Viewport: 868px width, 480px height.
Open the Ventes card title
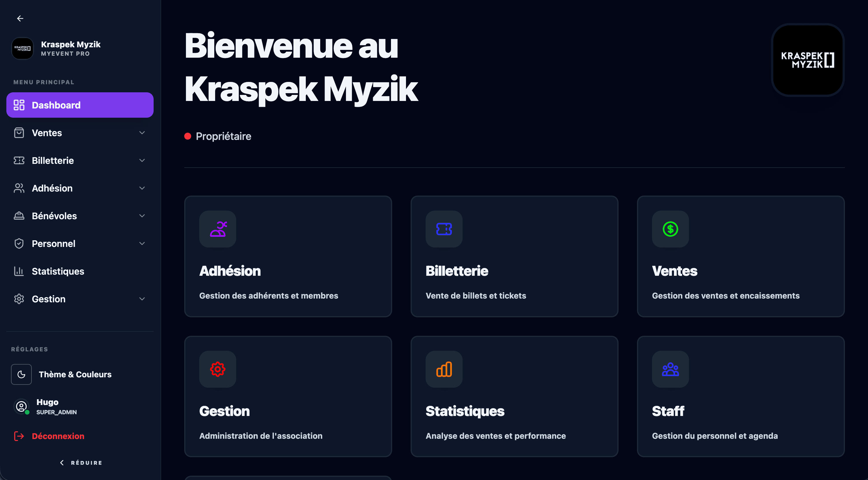click(x=674, y=271)
